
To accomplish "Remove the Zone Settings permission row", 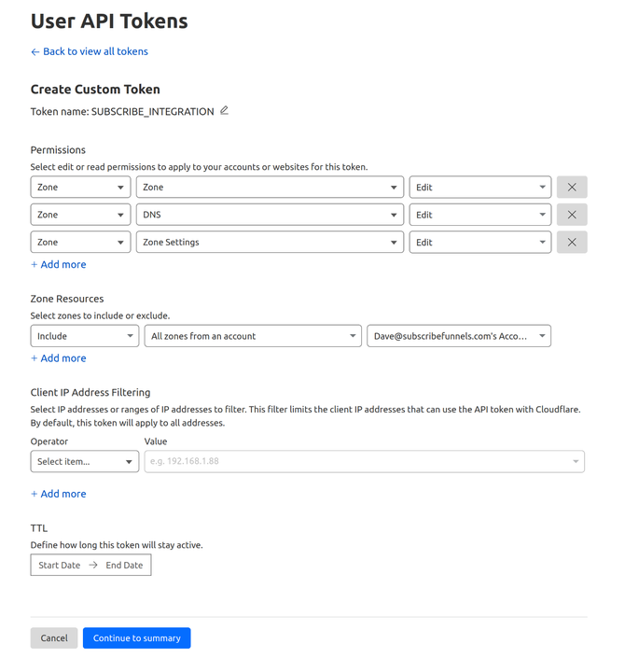I will click(x=572, y=242).
